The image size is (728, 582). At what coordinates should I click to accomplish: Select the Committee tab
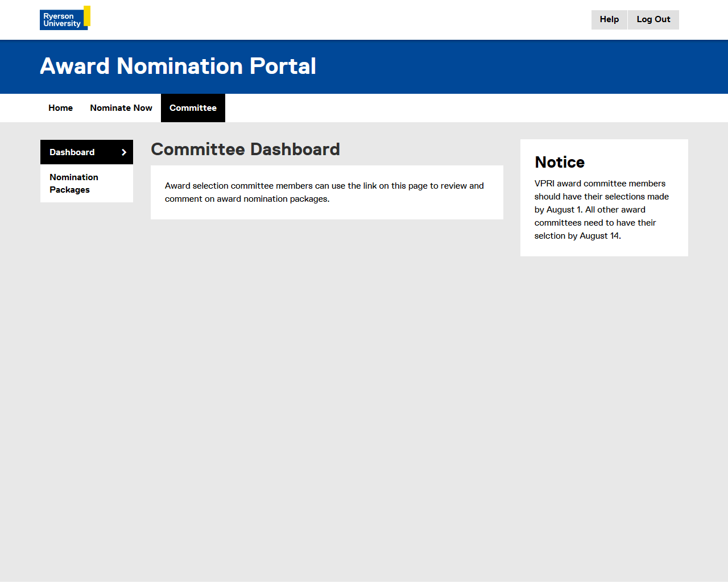click(x=193, y=108)
